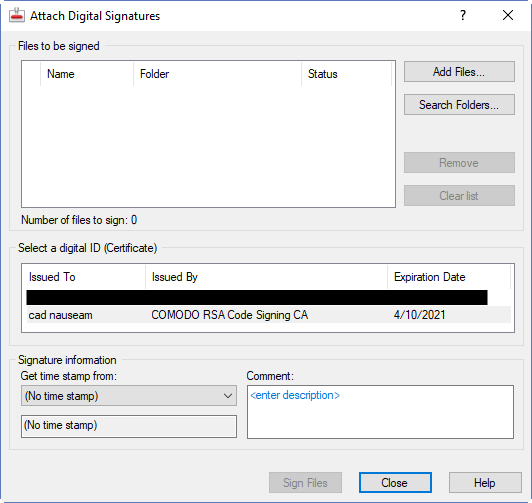This screenshot has width=532, height=503.
Task: Click the disabled Clear list button
Action: [x=459, y=195]
